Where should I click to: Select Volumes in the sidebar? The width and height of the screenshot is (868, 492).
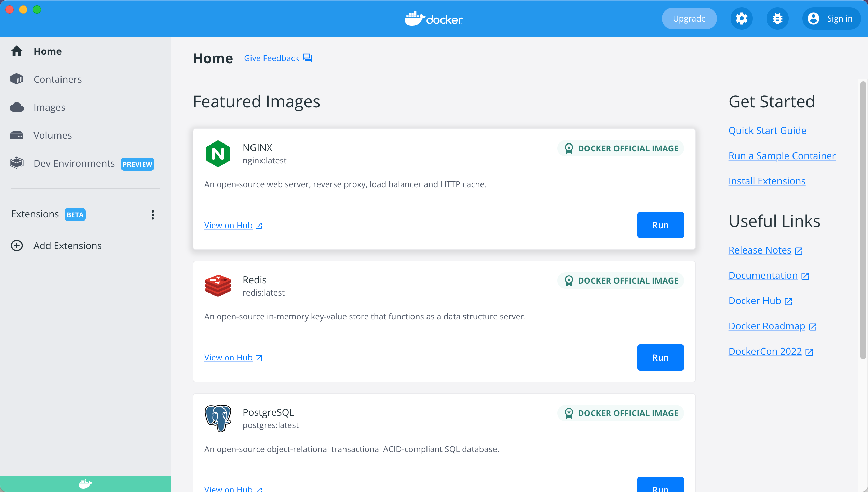pos(53,135)
